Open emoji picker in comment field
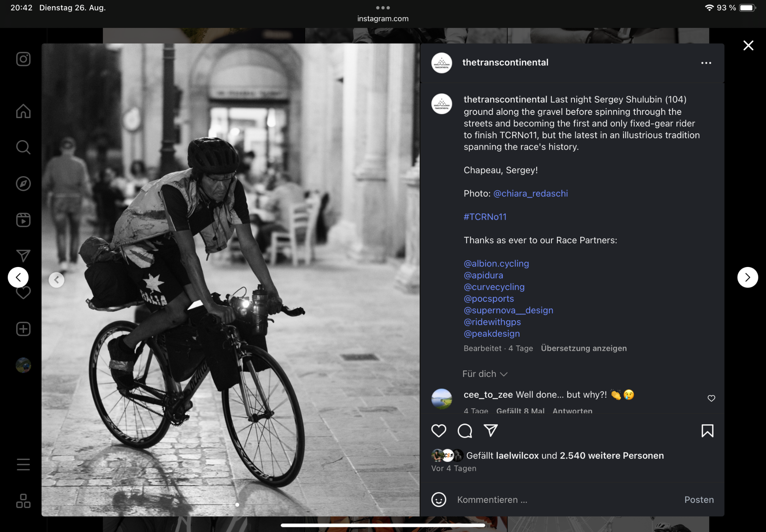The image size is (766, 532). point(439,500)
